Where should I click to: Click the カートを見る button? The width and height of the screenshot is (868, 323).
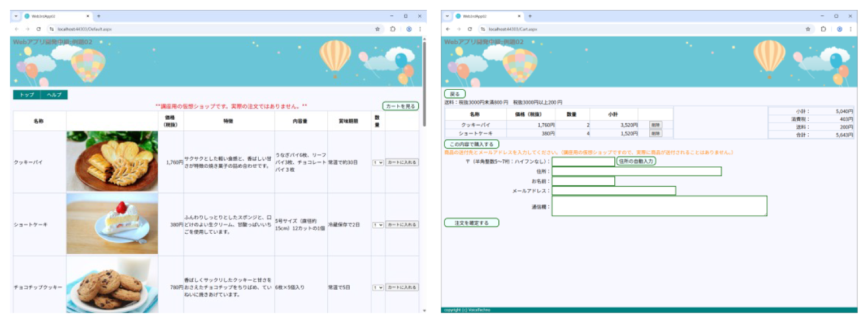pos(401,106)
